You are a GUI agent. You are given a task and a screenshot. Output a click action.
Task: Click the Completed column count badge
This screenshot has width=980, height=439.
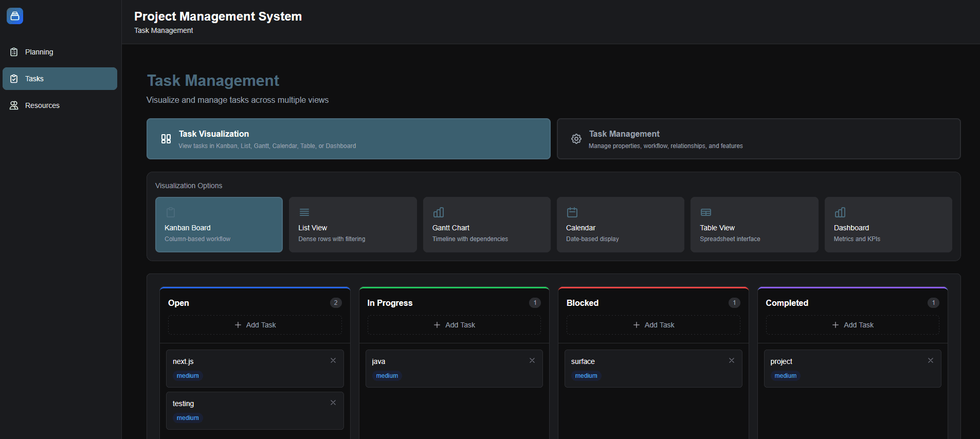coord(934,303)
